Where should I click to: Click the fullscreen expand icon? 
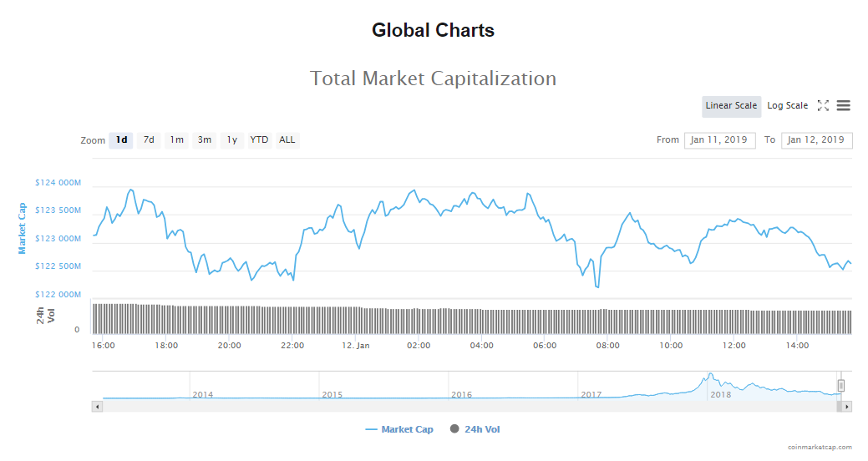coord(823,105)
